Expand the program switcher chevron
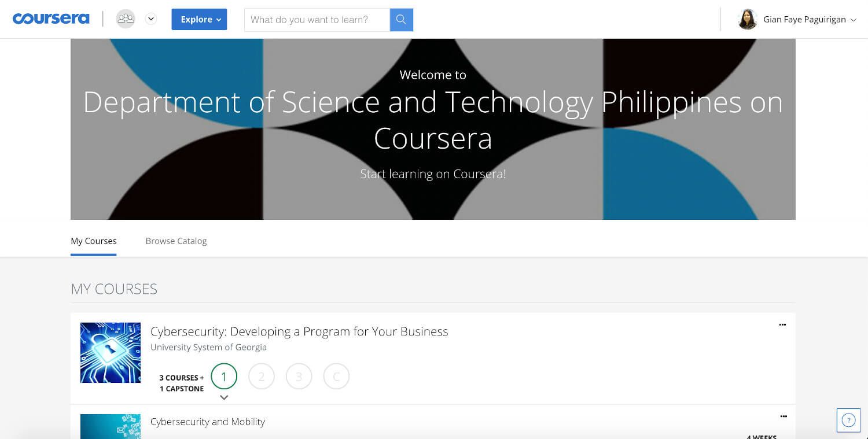This screenshot has width=868, height=439. click(151, 19)
